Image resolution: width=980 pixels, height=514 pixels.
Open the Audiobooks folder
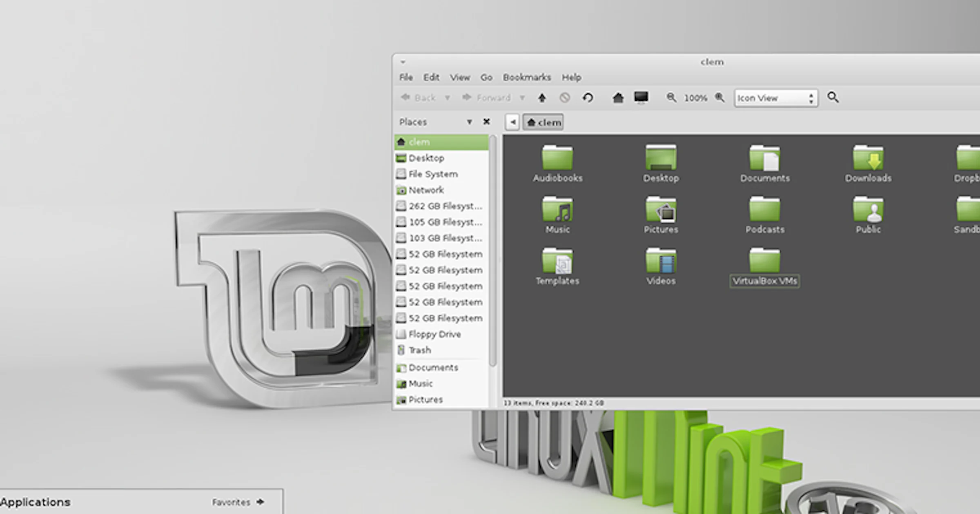coord(557,163)
